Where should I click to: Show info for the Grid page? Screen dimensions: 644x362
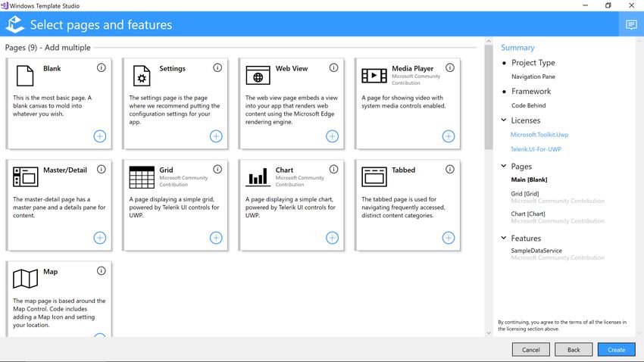pyautogui.click(x=217, y=169)
